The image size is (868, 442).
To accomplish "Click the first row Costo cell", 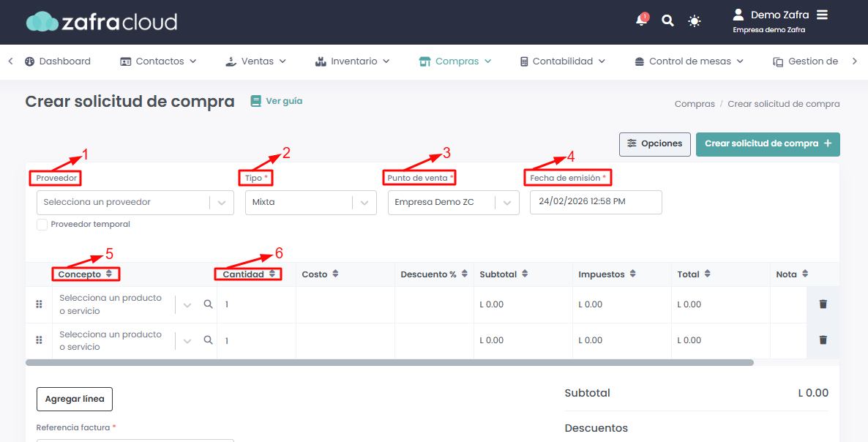I will point(345,304).
